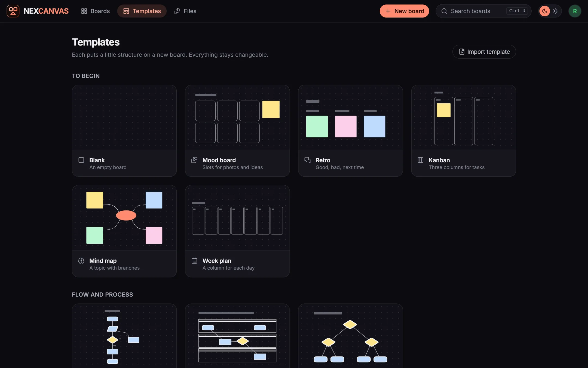
Task: Click the Mood board image icon
Action: click(x=194, y=160)
